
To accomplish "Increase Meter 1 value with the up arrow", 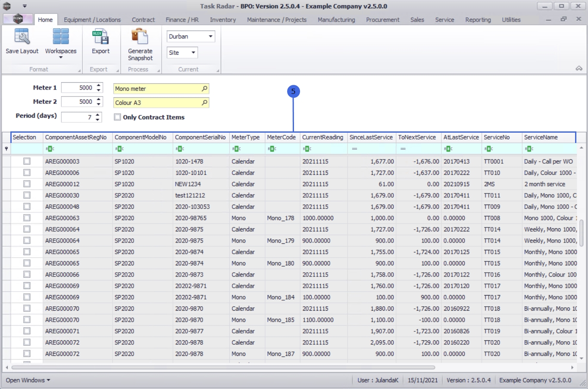I will point(99,85).
